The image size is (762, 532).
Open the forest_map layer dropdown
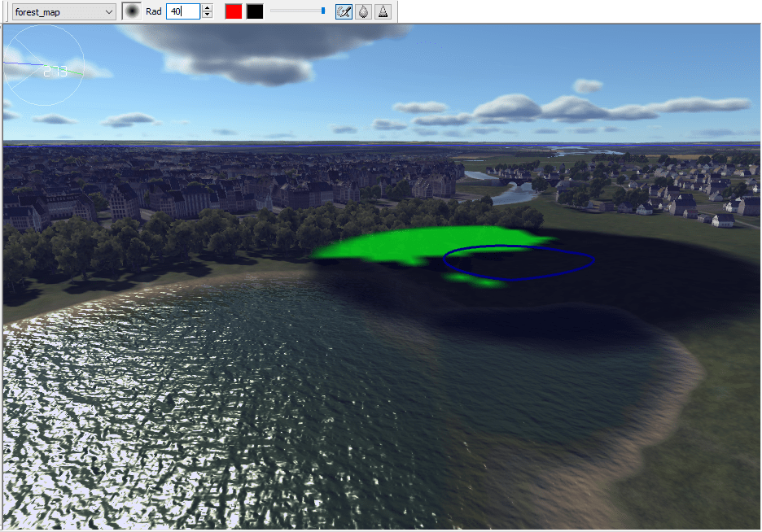(x=64, y=11)
